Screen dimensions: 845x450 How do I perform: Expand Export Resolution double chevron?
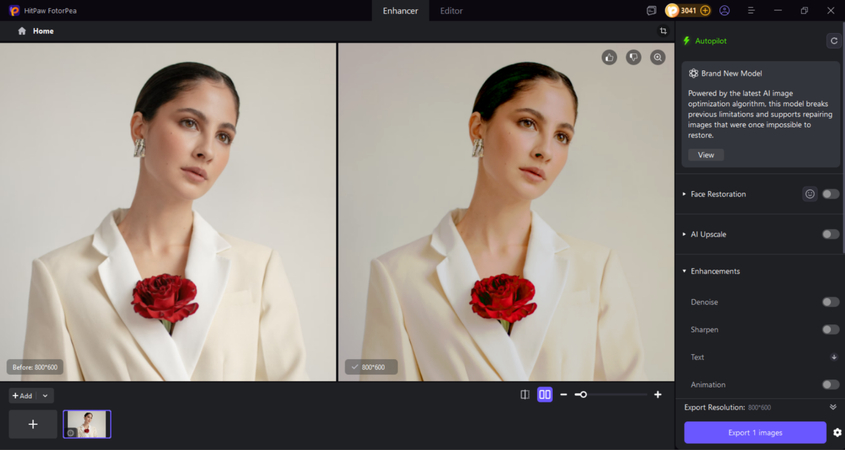click(833, 407)
